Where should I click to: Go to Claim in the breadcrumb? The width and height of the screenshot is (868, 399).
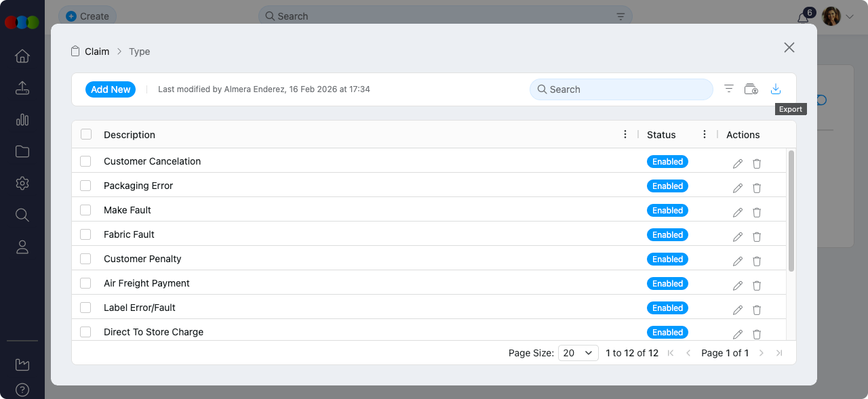coord(96,51)
